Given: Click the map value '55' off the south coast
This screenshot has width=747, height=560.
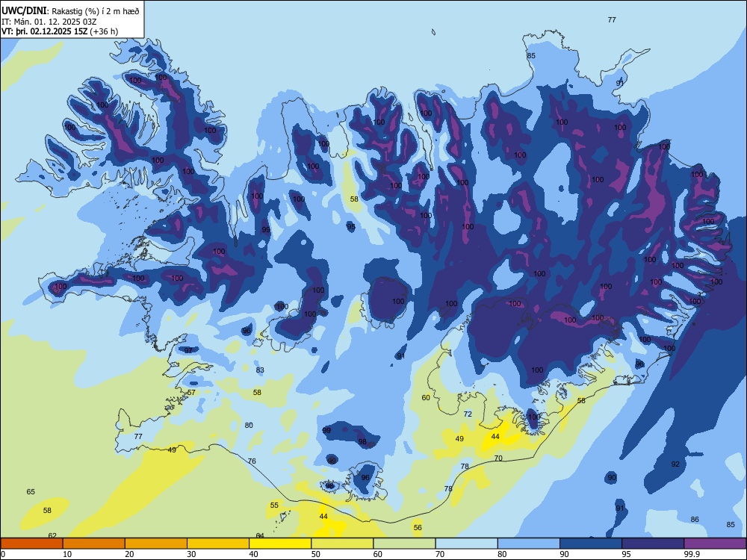Looking at the screenshot, I should 274,505.
